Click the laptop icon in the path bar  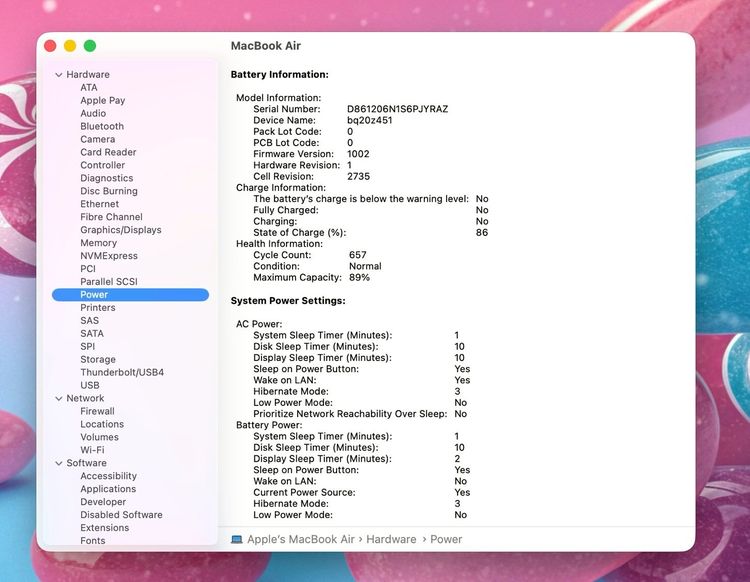[x=237, y=539]
